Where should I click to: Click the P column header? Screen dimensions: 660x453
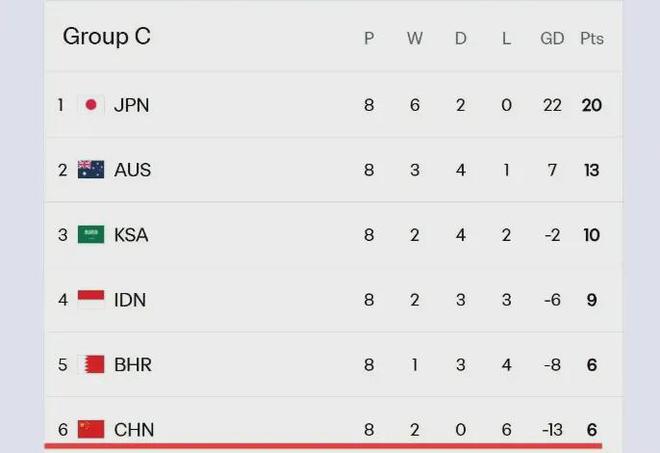[x=369, y=39]
